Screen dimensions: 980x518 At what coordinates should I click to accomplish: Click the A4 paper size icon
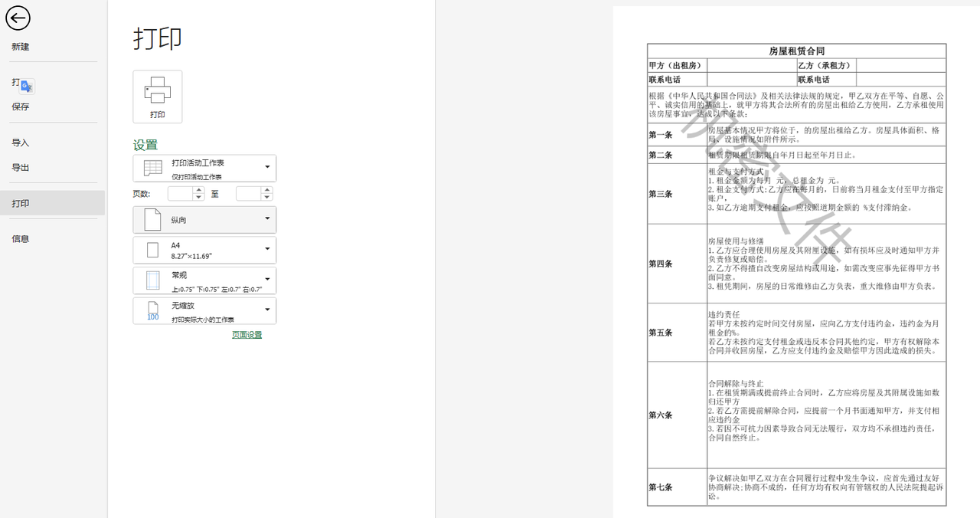click(x=153, y=250)
